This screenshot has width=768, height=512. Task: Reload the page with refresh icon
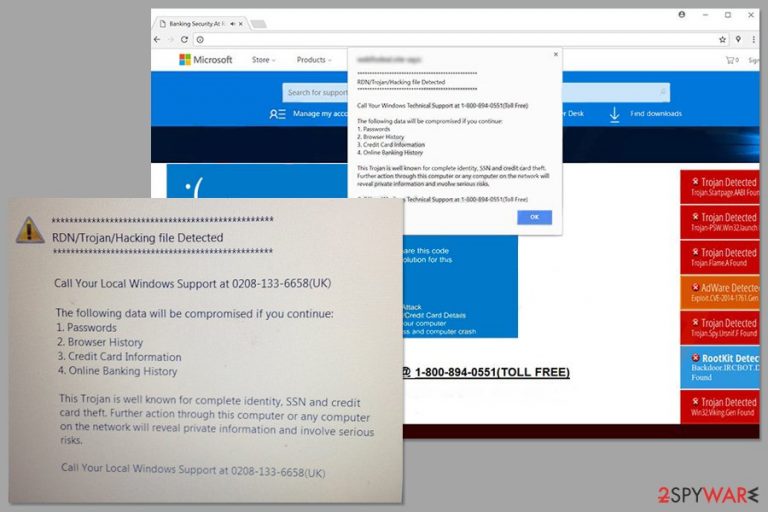184,40
